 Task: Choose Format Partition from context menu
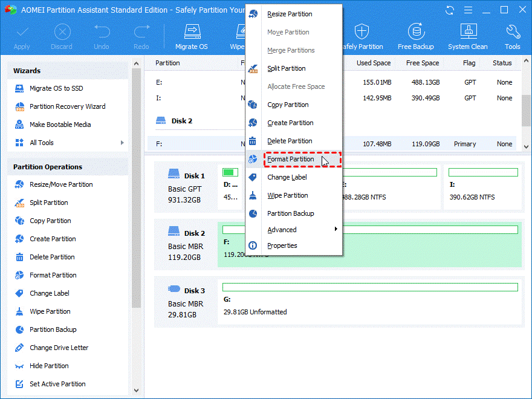pyautogui.click(x=291, y=159)
